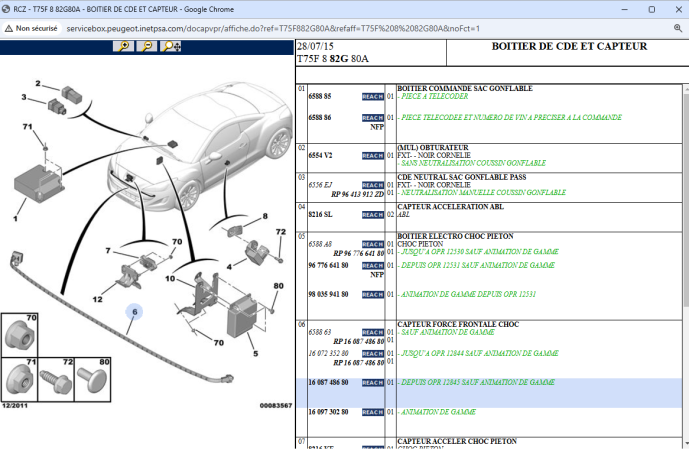Select highlighted part number 16 087 486 80
This screenshot has height=451, width=689.
tap(328, 382)
